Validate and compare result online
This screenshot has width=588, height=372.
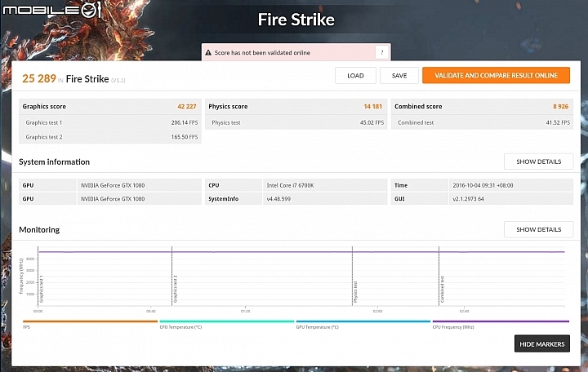[497, 75]
